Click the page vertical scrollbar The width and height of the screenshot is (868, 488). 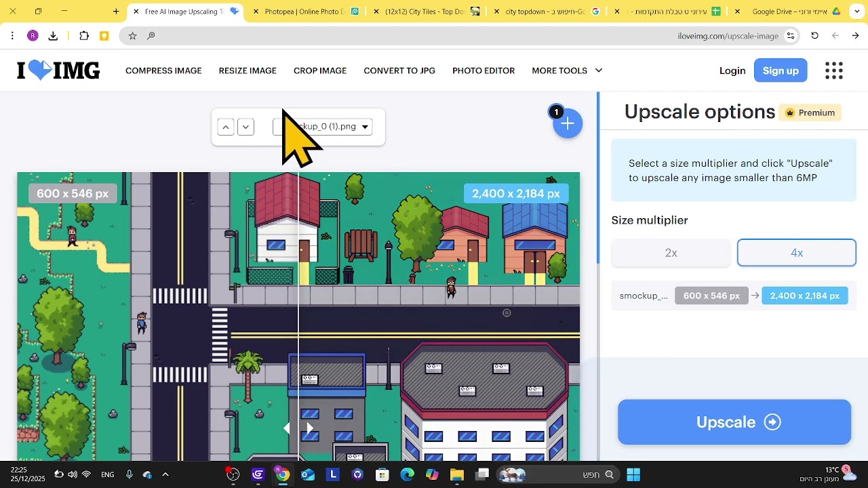tap(597, 178)
